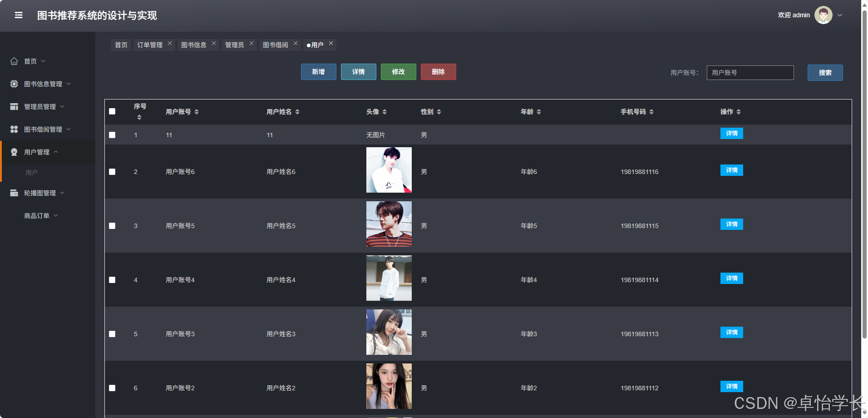Click the admin avatar picture
868x418 pixels.
point(823,15)
